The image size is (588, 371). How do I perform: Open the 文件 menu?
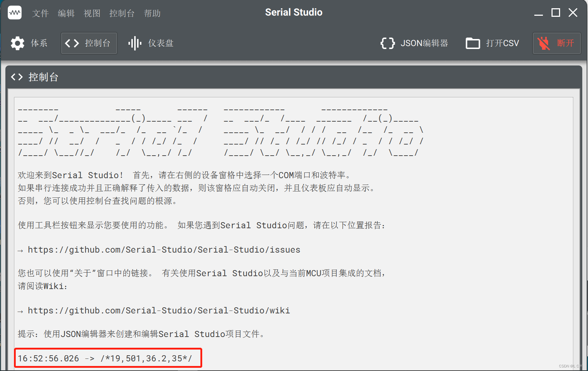click(x=40, y=13)
